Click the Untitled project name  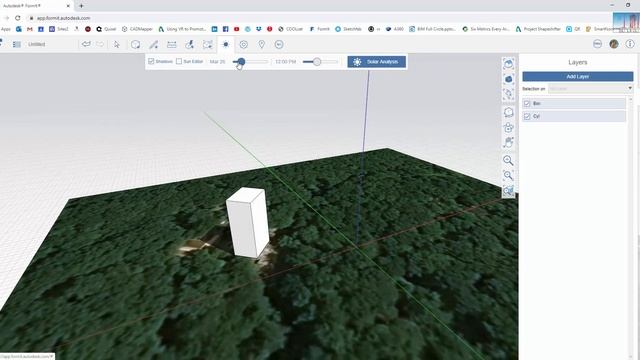(x=37, y=44)
